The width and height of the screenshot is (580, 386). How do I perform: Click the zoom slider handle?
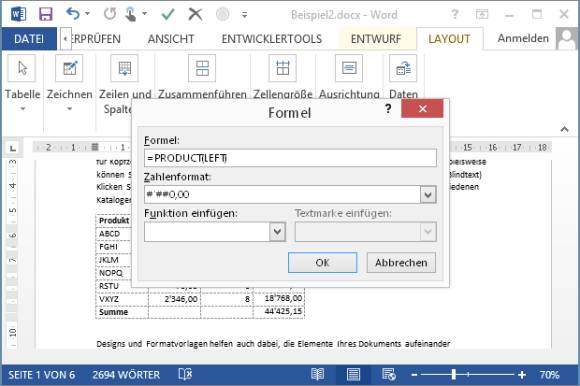click(x=453, y=375)
